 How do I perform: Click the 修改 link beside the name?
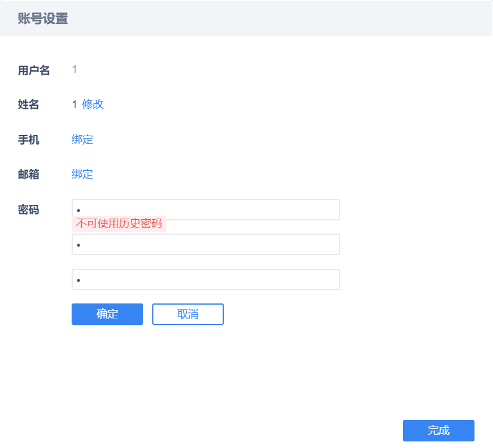[93, 105]
